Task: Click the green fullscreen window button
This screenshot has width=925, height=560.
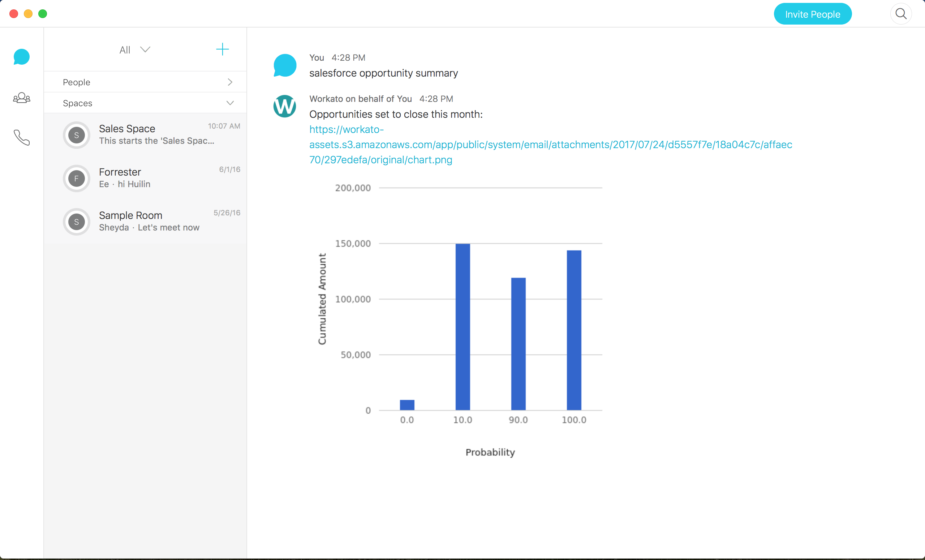Action: point(43,14)
